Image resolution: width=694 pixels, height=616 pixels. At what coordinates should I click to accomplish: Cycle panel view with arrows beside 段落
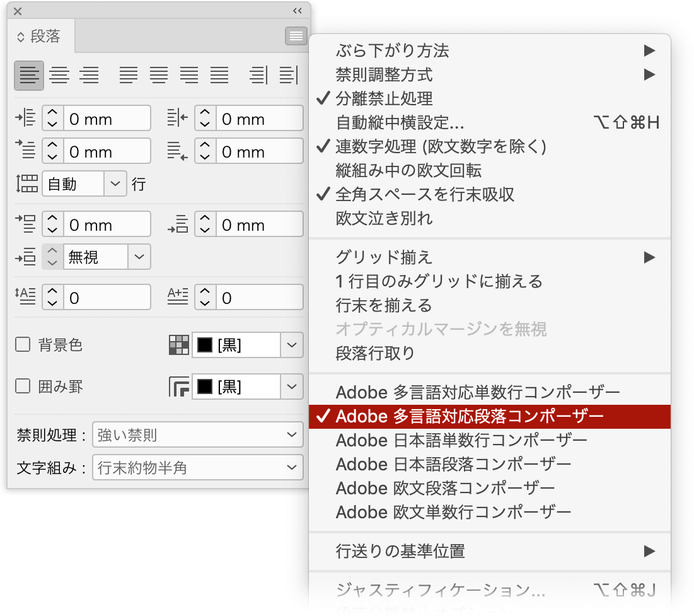point(21,37)
